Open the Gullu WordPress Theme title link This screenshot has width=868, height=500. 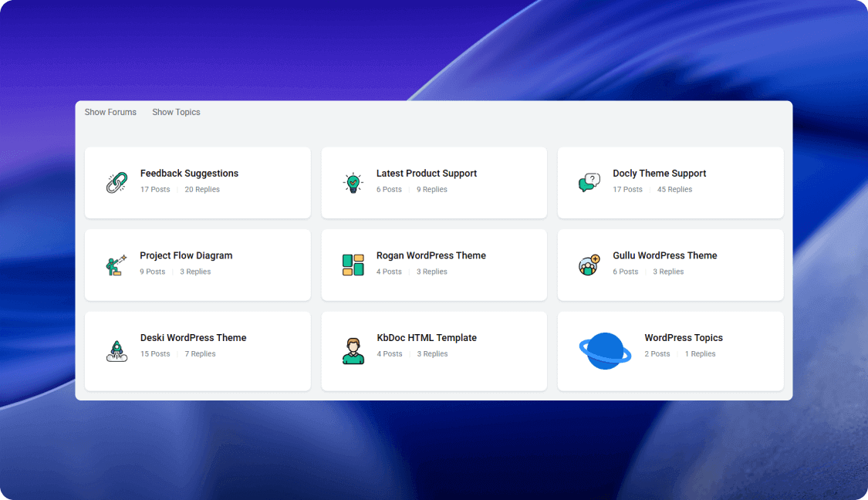664,255
